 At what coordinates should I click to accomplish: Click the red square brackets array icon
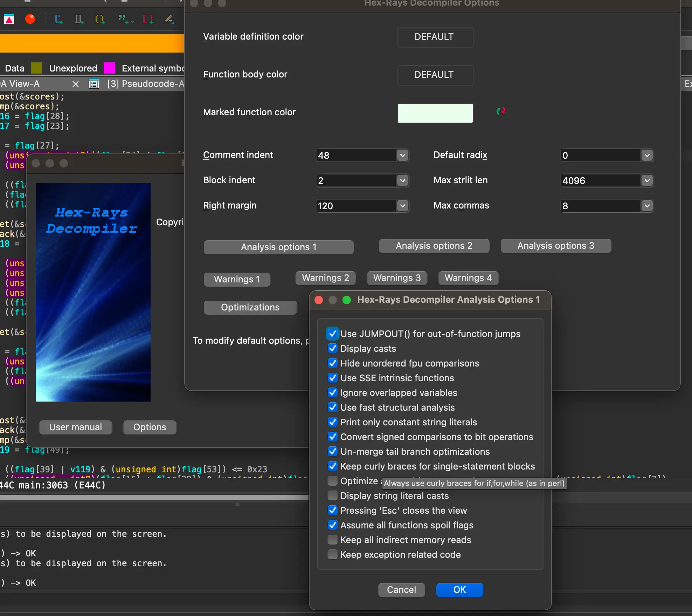tap(148, 19)
